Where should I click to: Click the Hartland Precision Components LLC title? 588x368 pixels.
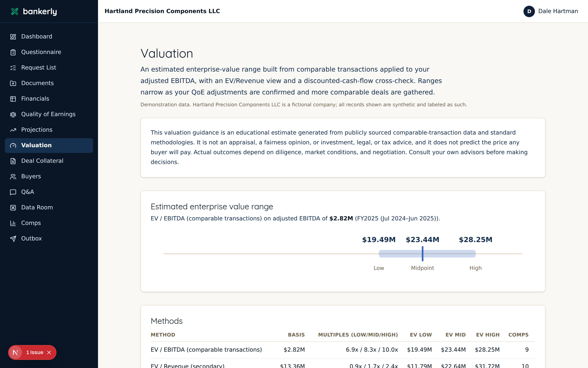pyautogui.click(x=162, y=11)
